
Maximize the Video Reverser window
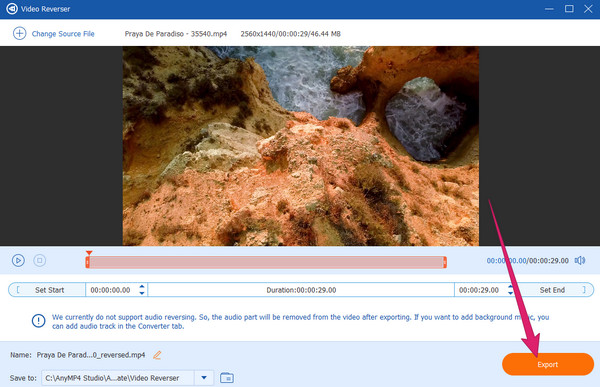point(569,8)
